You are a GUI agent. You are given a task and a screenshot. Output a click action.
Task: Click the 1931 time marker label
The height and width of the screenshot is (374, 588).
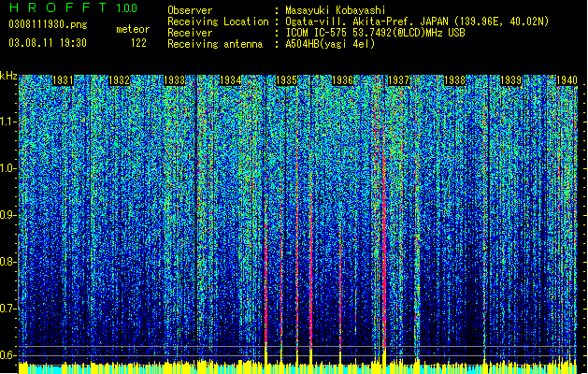pyautogui.click(x=63, y=80)
